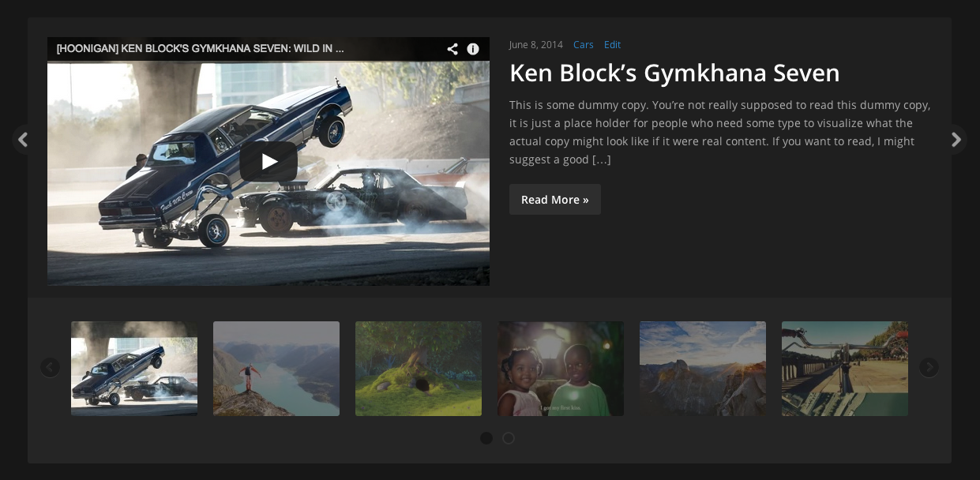Open the Ken Block's Gymkhana Seven headline

coord(674,73)
